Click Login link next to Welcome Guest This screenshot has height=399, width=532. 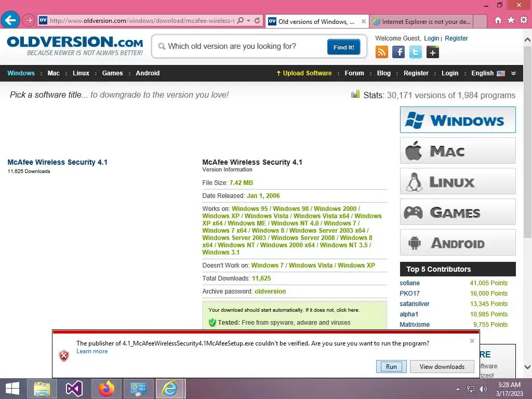[x=431, y=38]
